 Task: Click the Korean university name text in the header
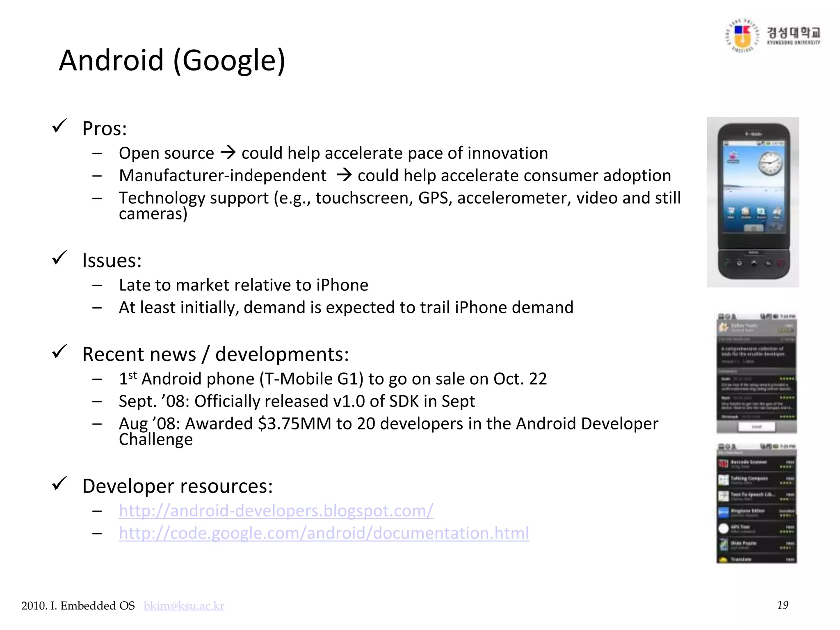click(x=794, y=32)
